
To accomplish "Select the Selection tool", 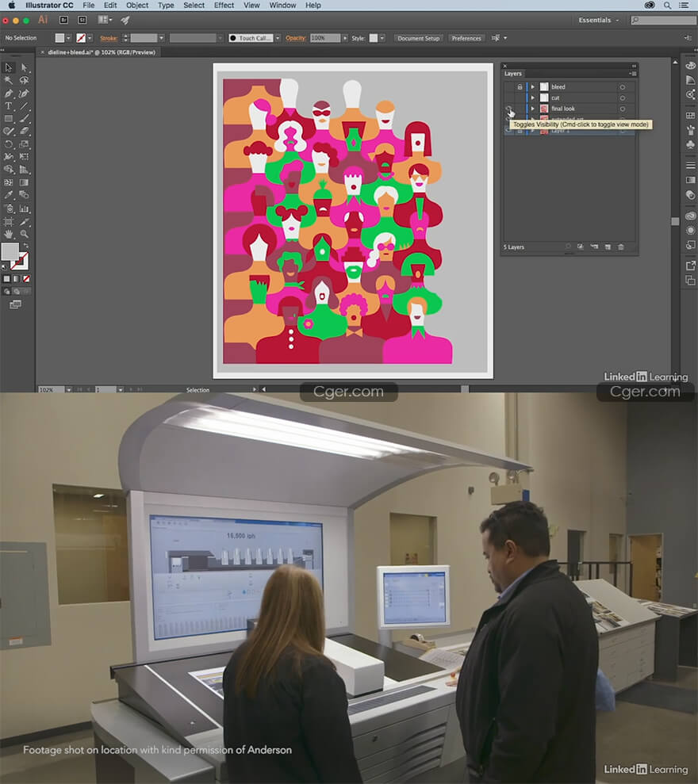I will 9,67.
